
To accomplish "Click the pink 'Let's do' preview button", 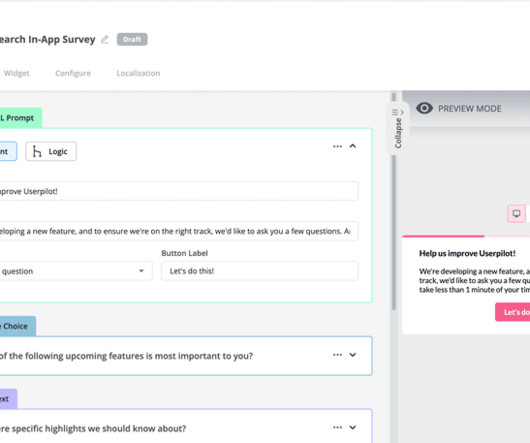I will (513, 312).
